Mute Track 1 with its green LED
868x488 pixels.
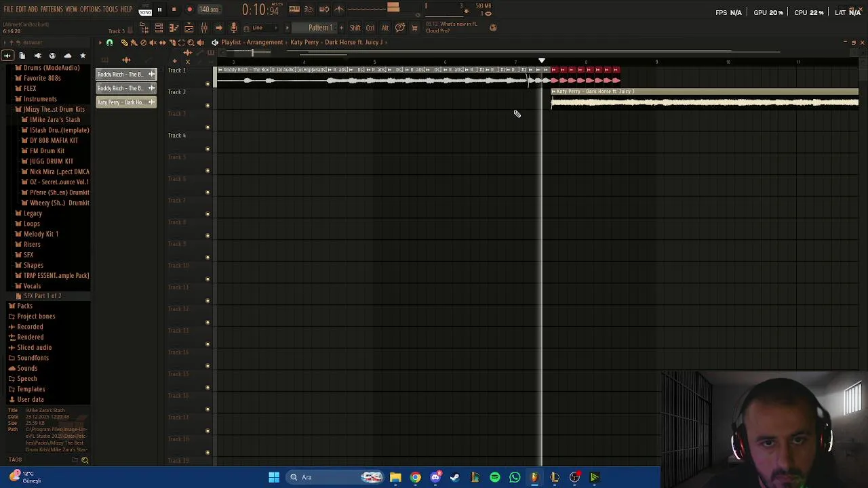(x=208, y=83)
